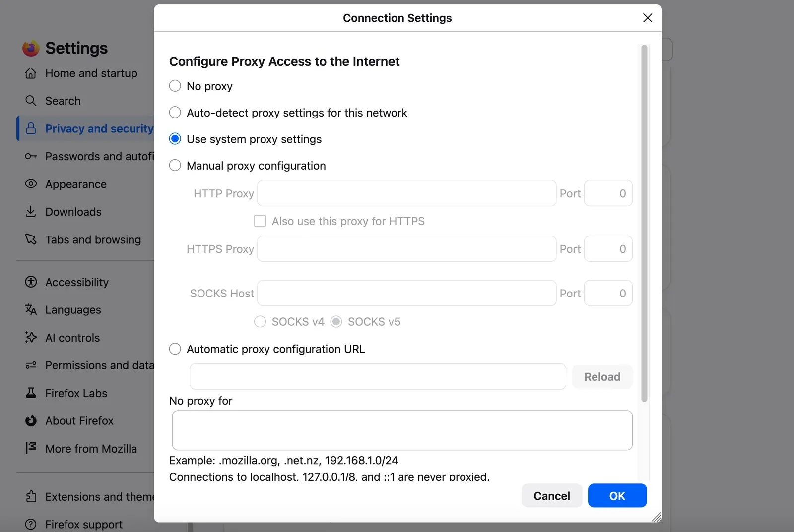
Task: Click the HTTP Proxy Port field
Action: pos(608,193)
